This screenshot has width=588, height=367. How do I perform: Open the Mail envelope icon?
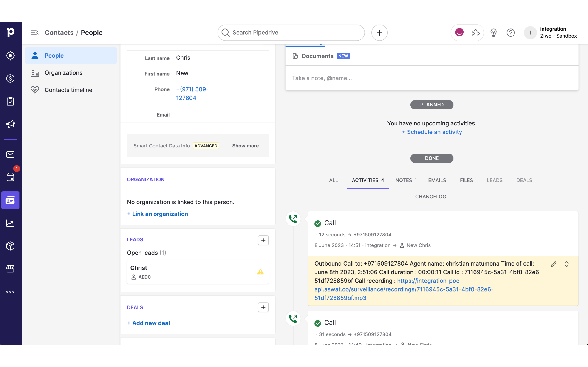(x=10, y=154)
